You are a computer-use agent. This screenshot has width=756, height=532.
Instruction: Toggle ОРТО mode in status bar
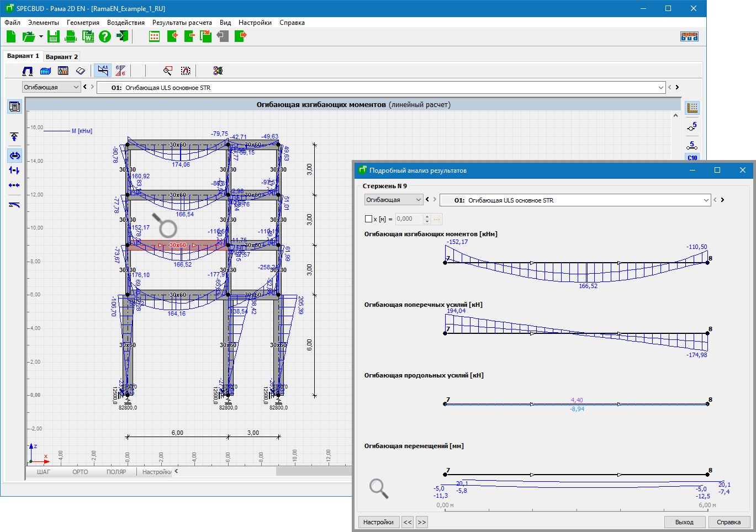point(80,472)
